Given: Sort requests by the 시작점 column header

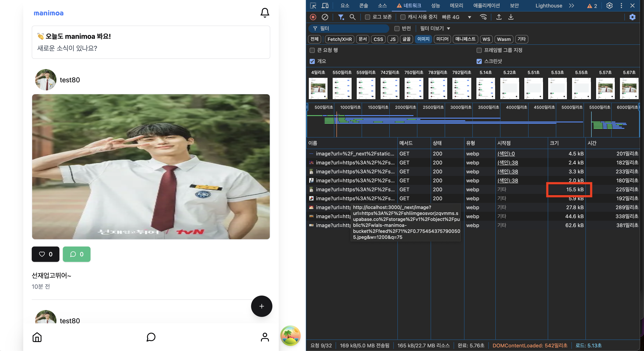Looking at the screenshot, I should 522,143.
